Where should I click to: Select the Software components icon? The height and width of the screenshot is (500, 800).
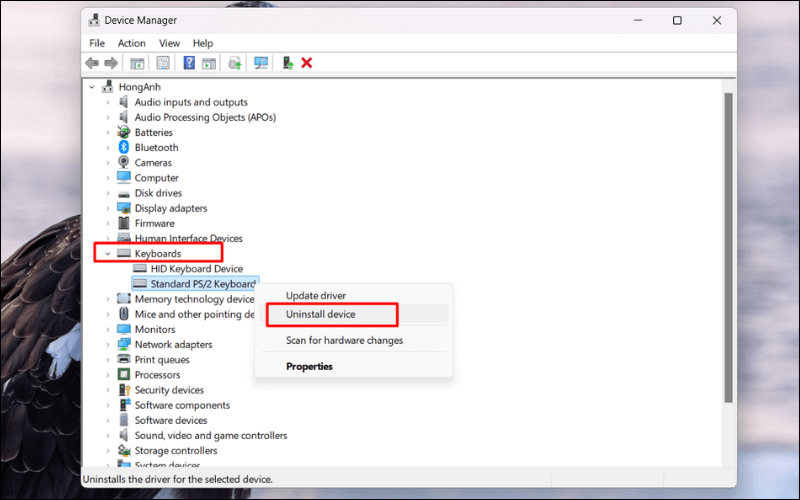124,405
